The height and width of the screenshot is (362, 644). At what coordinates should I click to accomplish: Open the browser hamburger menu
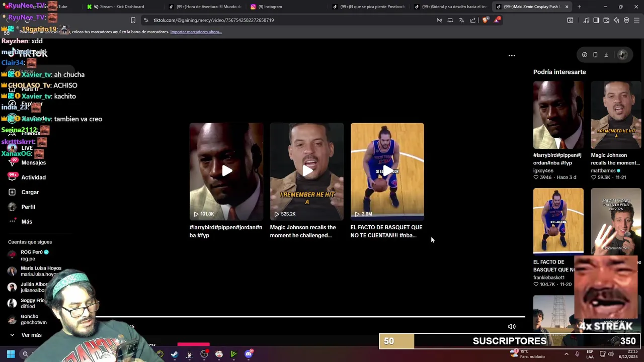click(637, 20)
